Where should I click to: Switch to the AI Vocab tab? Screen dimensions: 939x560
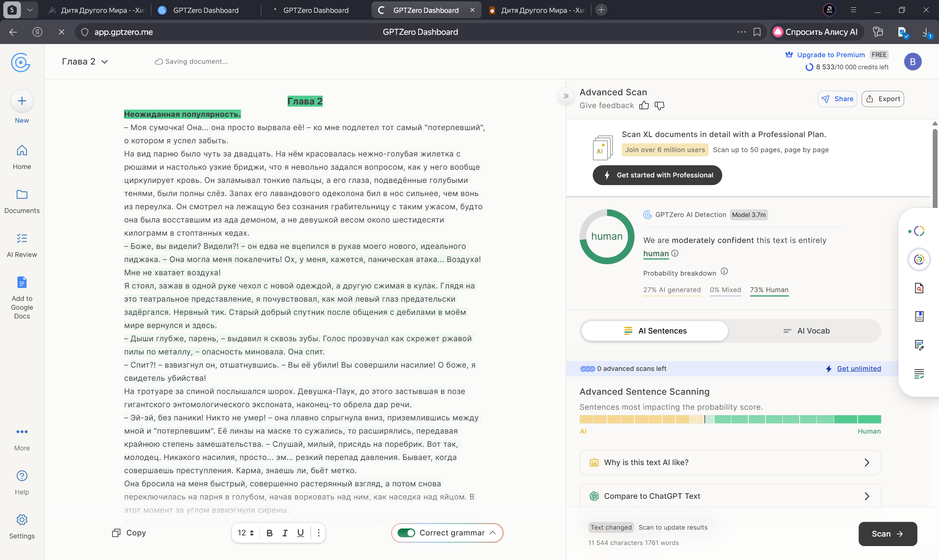coord(806,331)
